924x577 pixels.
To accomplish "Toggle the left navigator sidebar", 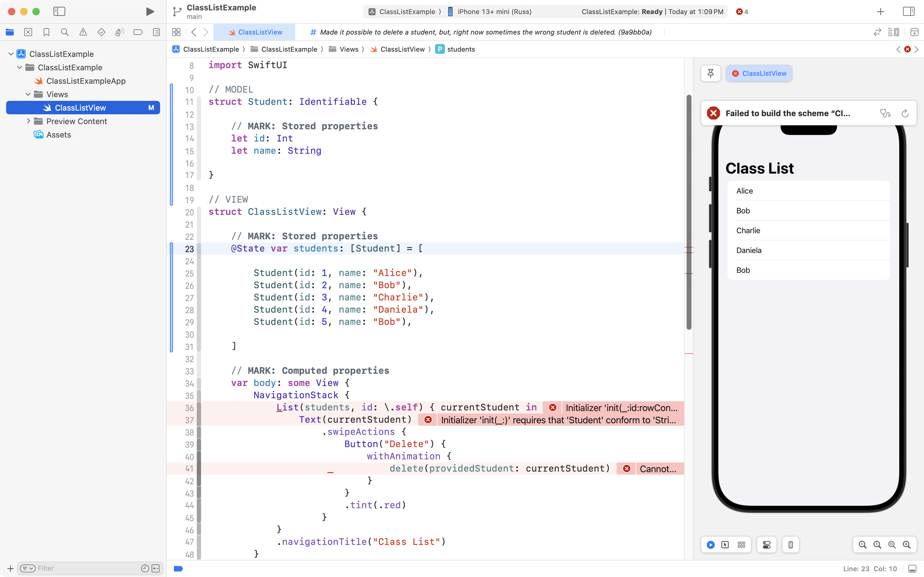I will (59, 11).
